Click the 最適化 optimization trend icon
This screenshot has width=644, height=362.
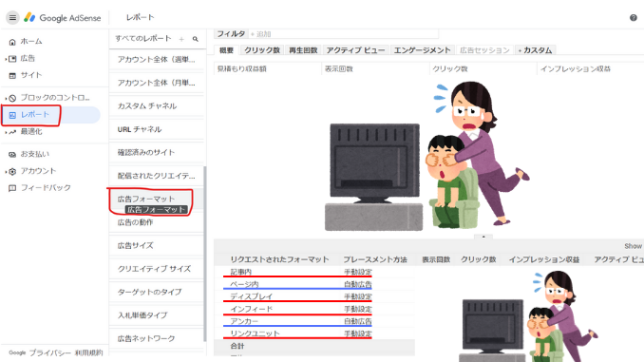12,132
